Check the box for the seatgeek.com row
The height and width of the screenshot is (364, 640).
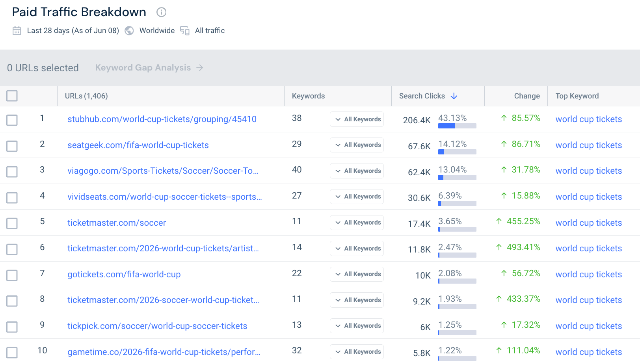pos(12,146)
